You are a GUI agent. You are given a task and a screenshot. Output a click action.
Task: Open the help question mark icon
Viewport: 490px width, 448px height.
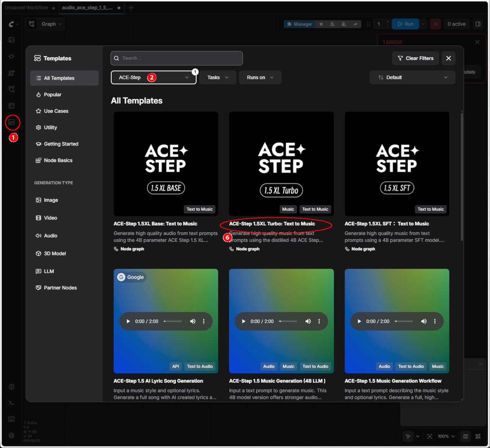11,387
